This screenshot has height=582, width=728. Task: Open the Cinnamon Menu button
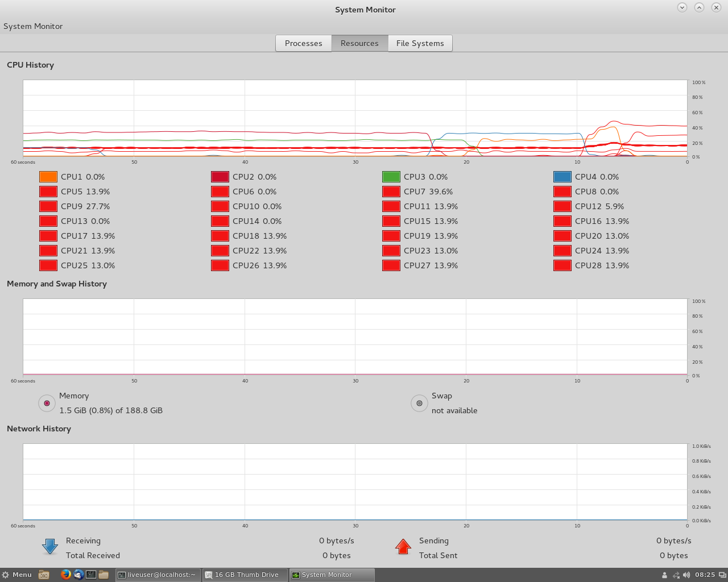[x=17, y=575]
